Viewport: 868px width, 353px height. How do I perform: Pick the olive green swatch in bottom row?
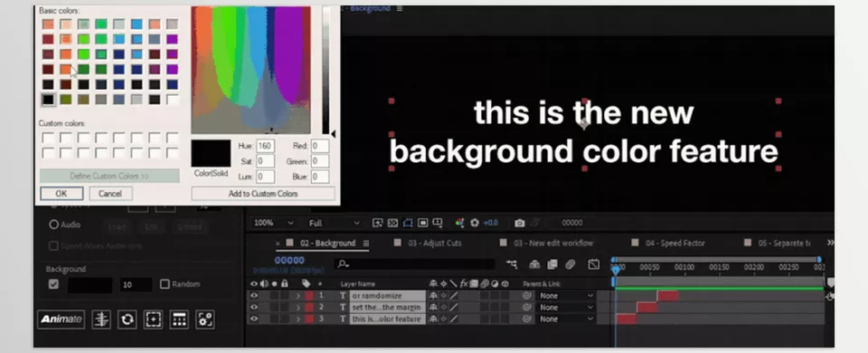click(x=66, y=100)
